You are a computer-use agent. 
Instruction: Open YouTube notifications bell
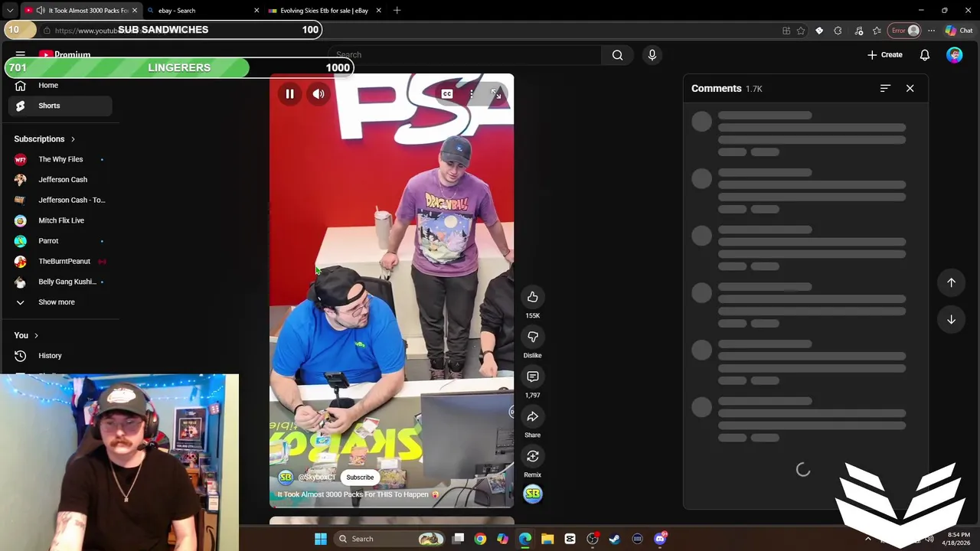click(925, 55)
